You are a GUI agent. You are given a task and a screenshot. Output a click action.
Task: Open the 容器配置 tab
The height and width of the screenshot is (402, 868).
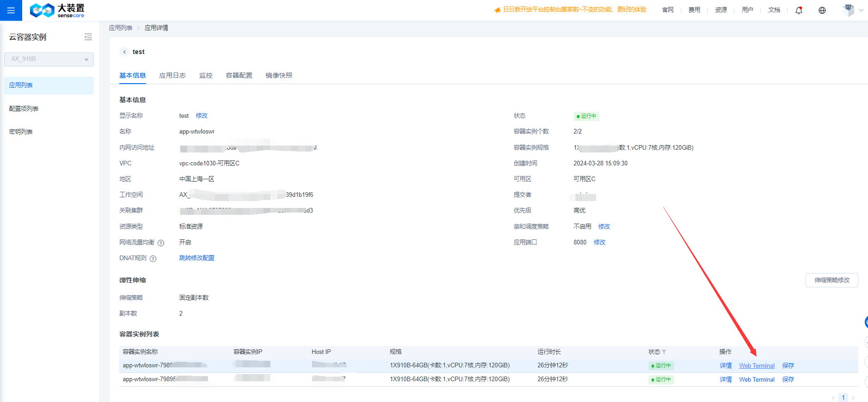239,75
